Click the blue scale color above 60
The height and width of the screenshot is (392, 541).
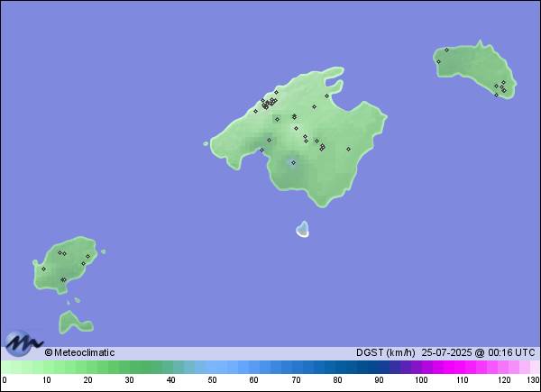pos(254,367)
